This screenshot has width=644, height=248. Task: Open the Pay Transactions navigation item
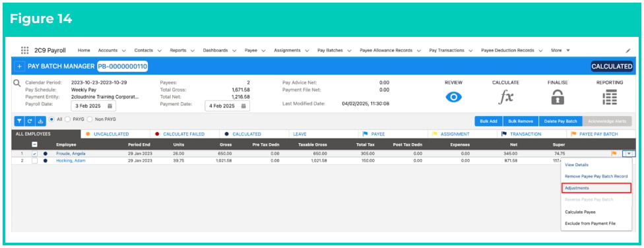(x=447, y=50)
